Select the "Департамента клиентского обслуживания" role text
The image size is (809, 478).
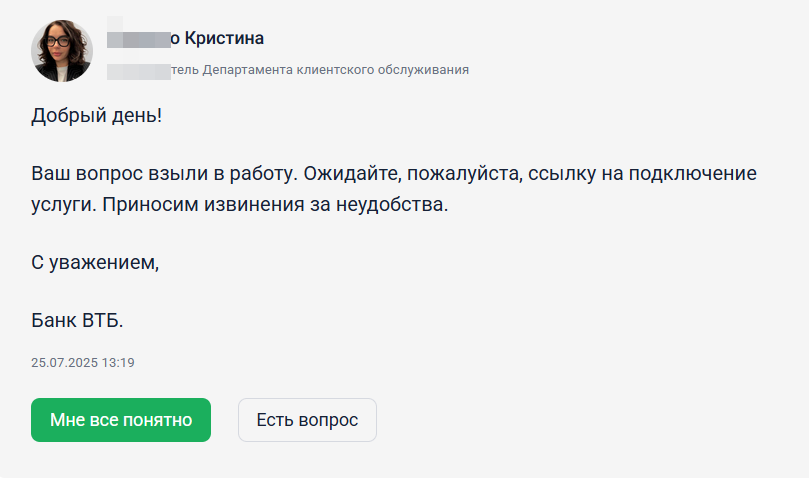pyautogui.click(x=335, y=70)
